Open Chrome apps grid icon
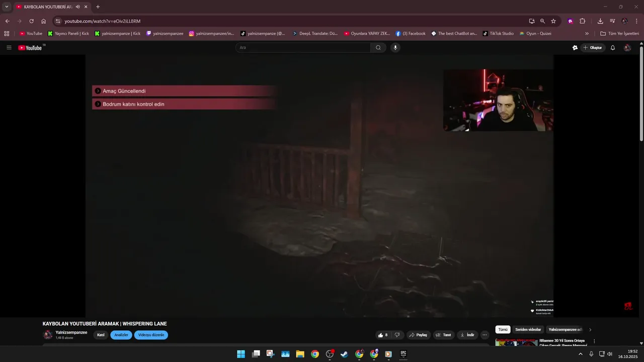Image resolution: width=644 pixels, height=362 pixels. pyautogui.click(x=7, y=34)
